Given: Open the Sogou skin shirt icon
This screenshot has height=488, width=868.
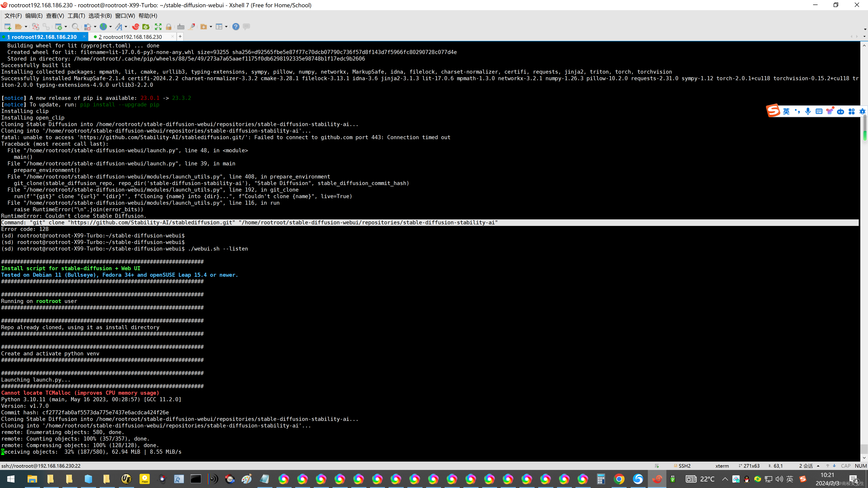Looking at the screenshot, I should (830, 111).
